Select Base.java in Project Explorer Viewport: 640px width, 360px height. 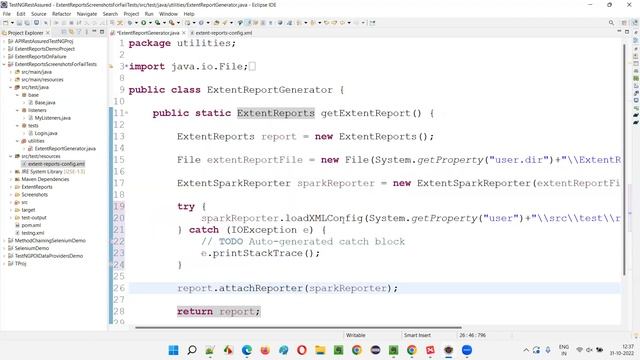tap(45, 102)
